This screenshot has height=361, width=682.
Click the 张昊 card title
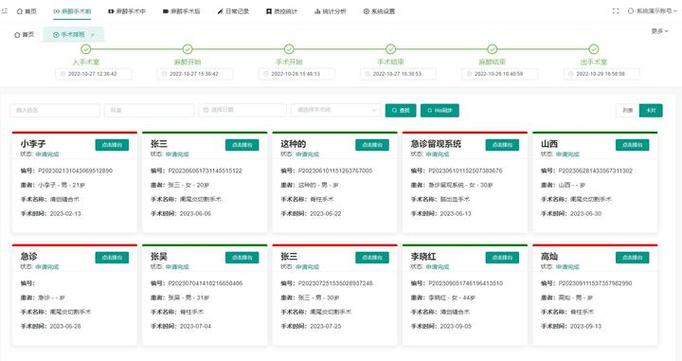[159, 256]
